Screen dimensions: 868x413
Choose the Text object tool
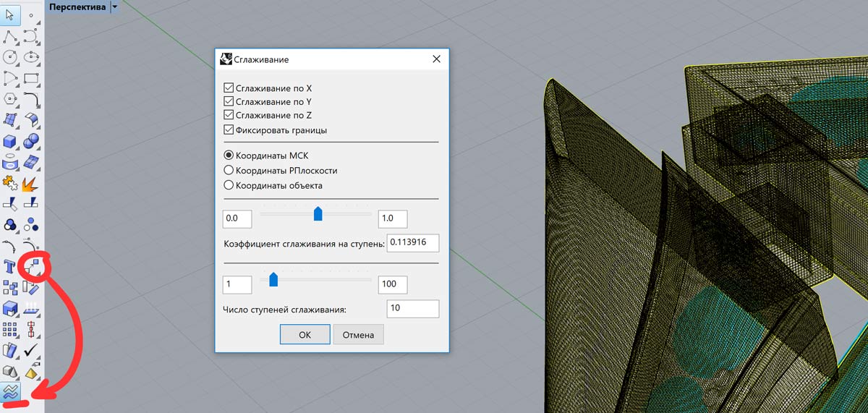(10, 265)
